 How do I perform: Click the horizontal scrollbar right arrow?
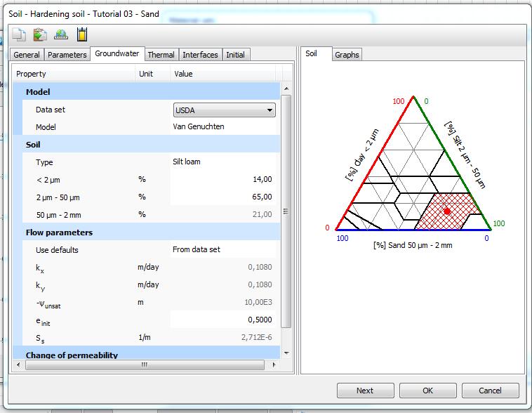[x=274, y=365]
